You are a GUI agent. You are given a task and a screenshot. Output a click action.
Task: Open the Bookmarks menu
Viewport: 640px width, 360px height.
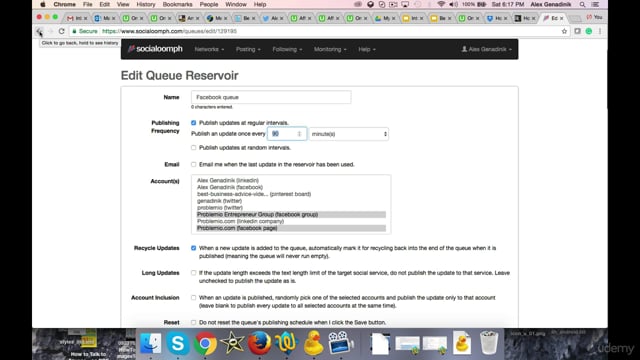point(177,4)
